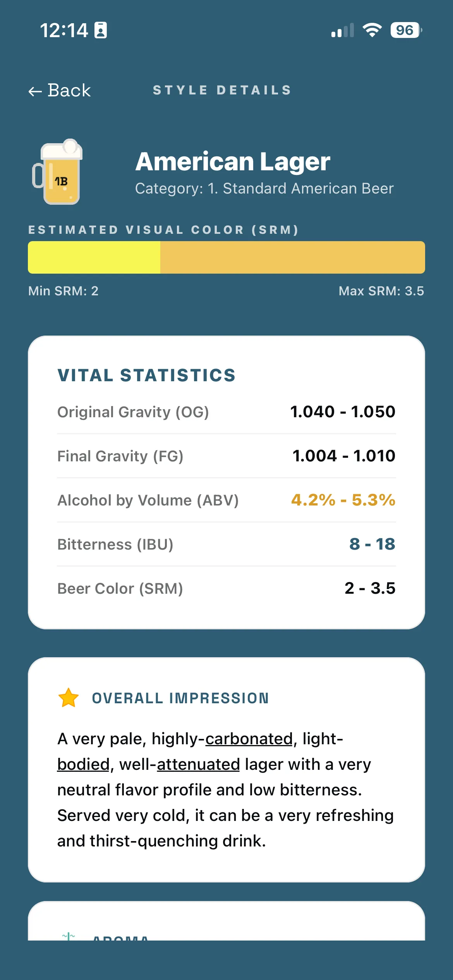This screenshot has height=980, width=453.
Task: Tap the gold star Overall Impression icon
Action: (69, 698)
